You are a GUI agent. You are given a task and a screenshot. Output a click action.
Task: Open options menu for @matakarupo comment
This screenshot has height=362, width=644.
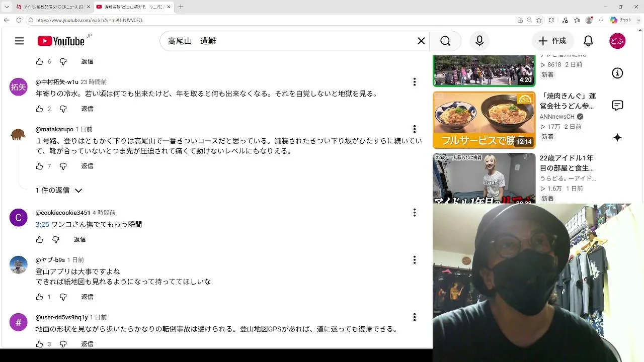pos(415,129)
